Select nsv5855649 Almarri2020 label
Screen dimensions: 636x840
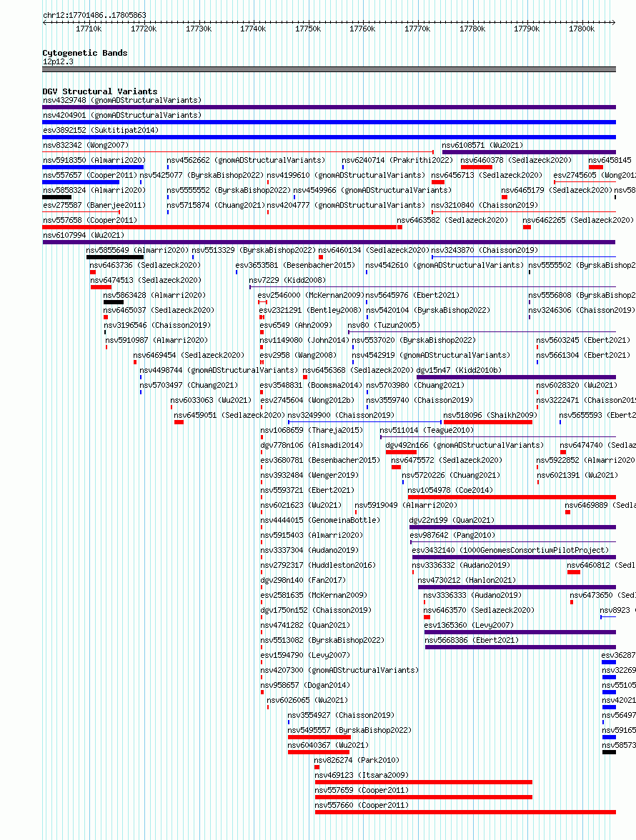tap(138, 250)
